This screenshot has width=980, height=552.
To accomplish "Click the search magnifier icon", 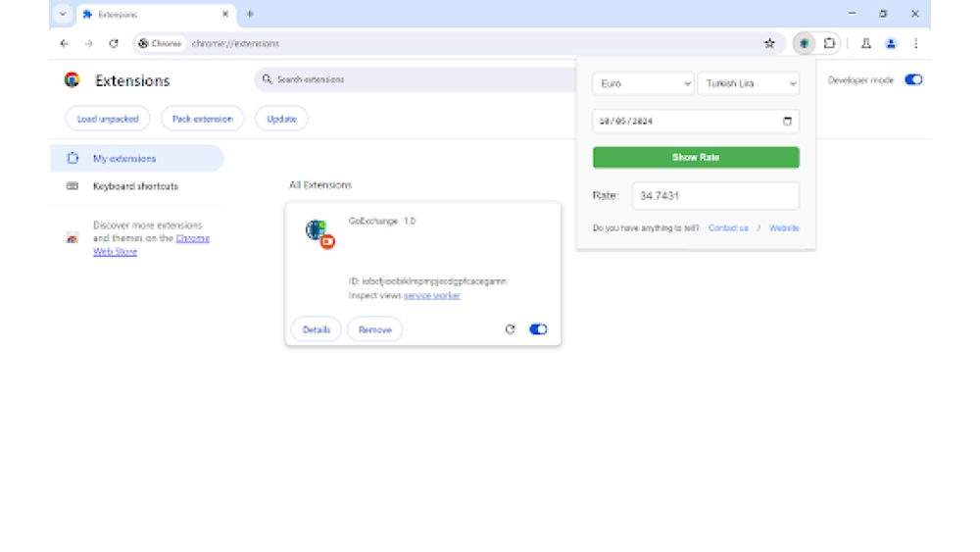I will pos(267,79).
